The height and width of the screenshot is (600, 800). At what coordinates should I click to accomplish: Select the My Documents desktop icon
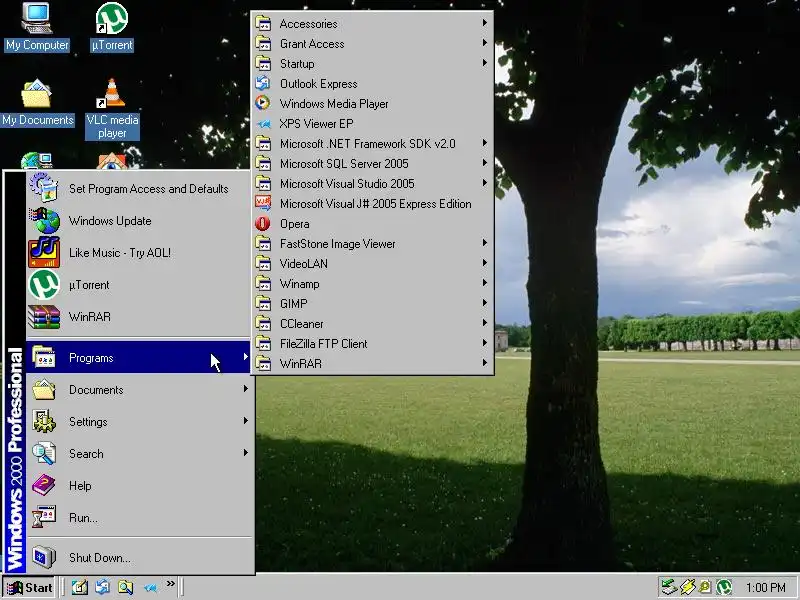[x=37, y=102]
